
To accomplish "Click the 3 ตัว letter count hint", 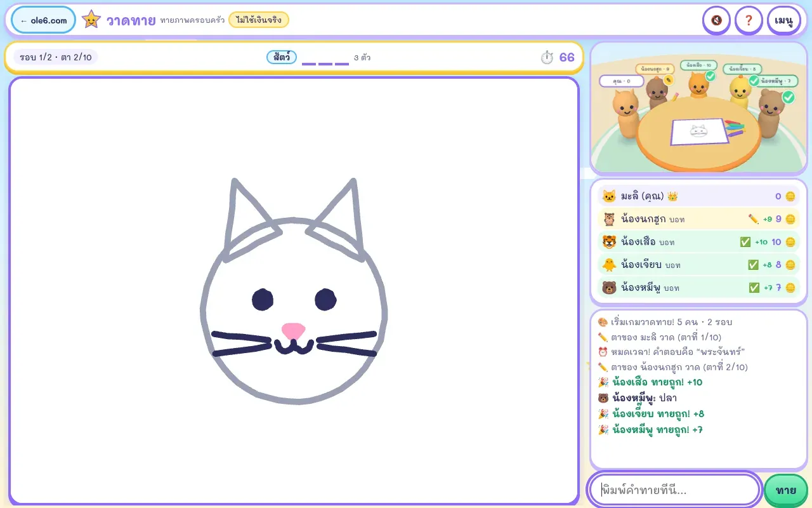I will [x=362, y=58].
